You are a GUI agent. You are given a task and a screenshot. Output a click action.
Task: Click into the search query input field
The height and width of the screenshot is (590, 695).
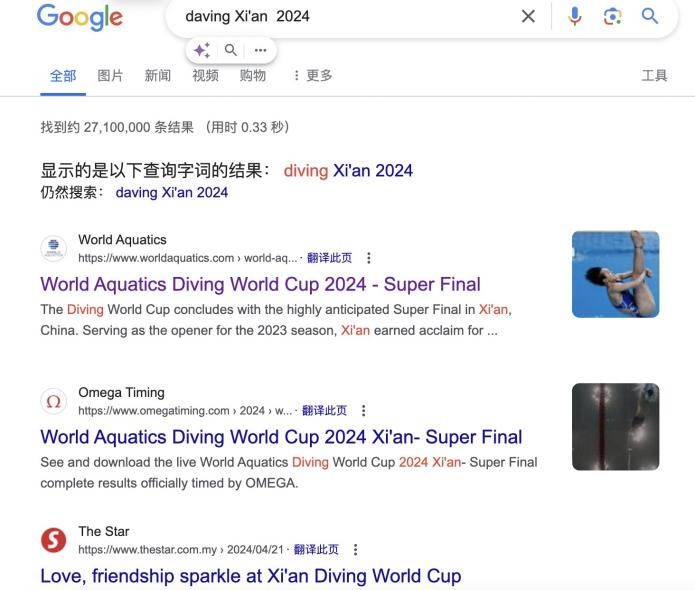coord(346,16)
